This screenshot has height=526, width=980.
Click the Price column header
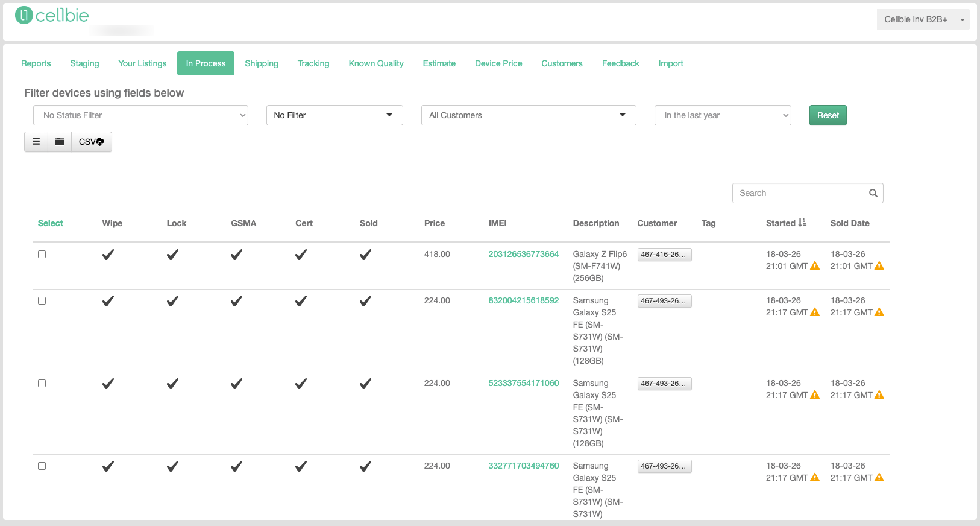tap(435, 223)
